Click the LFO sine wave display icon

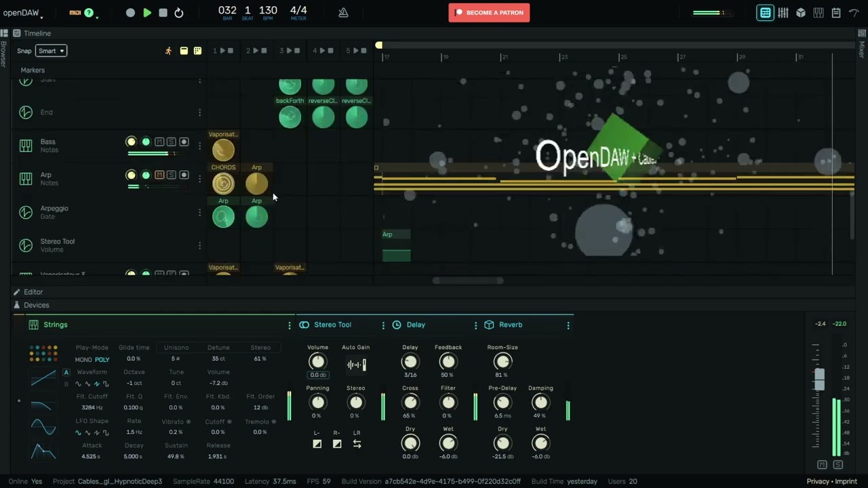coord(43,427)
